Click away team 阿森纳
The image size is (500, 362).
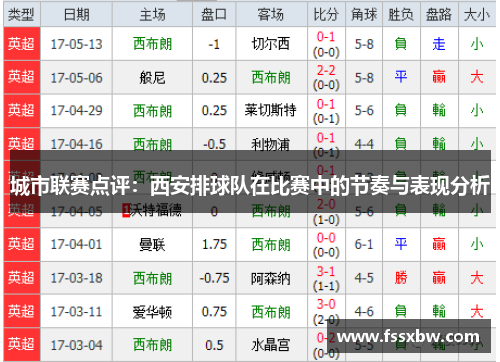pos(271,278)
